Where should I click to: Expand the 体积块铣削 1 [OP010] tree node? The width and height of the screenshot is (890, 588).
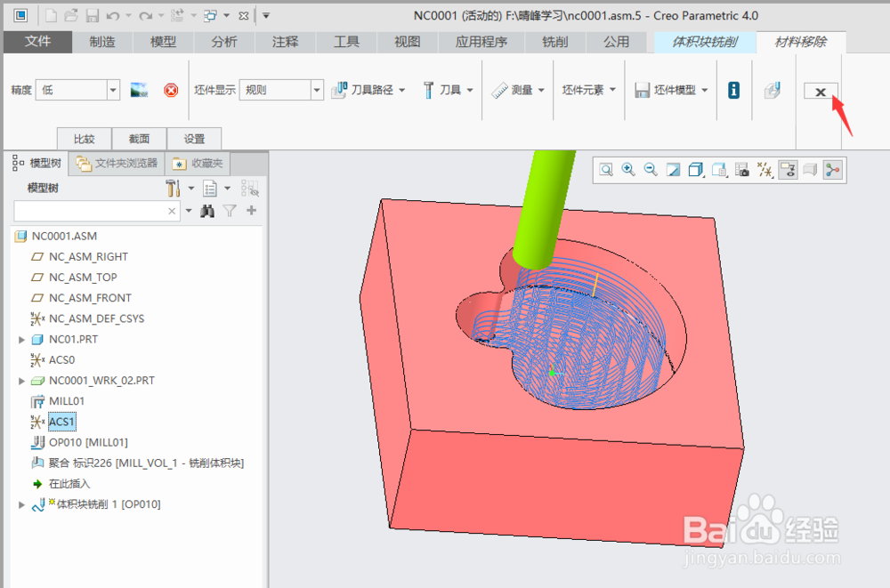21,504
